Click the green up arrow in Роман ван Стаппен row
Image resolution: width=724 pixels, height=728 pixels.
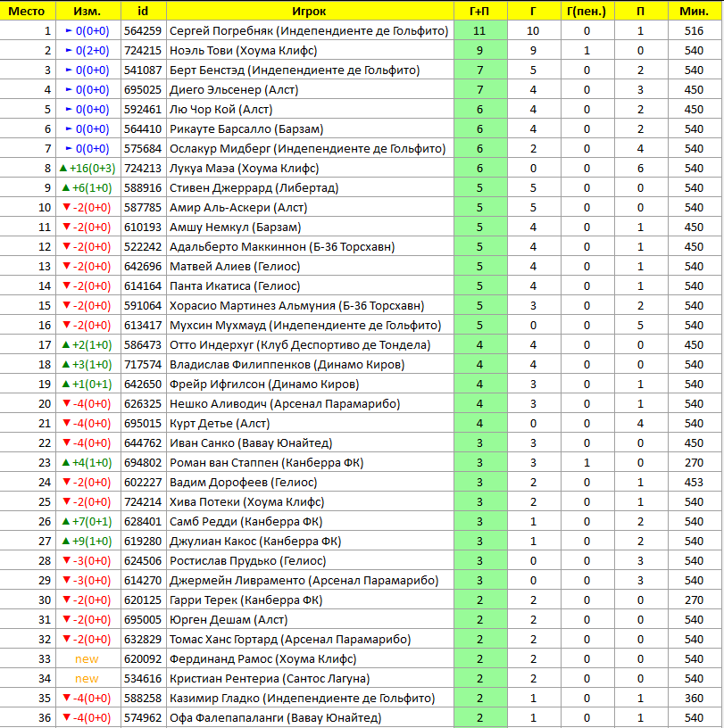point(66,462)
